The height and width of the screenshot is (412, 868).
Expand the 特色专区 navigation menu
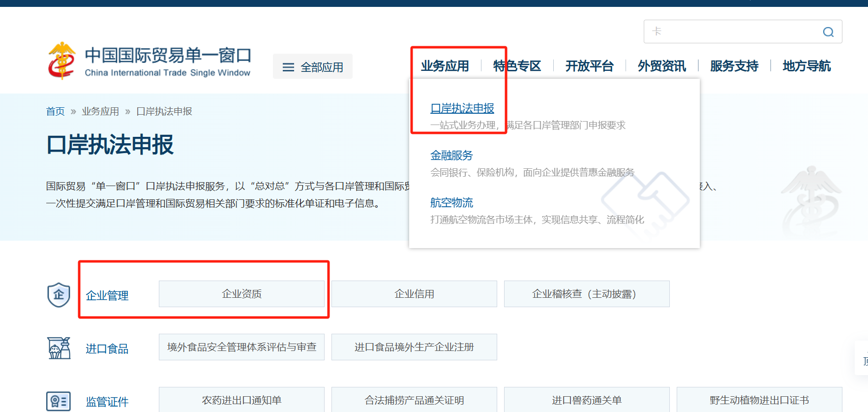pyautogui.click(x=517, y=66)
